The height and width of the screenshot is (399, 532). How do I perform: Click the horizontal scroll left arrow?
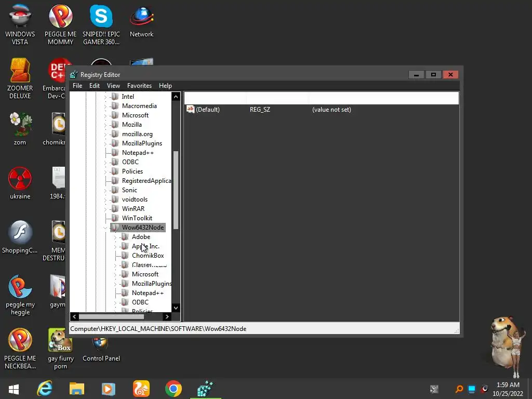pos(74,316)
